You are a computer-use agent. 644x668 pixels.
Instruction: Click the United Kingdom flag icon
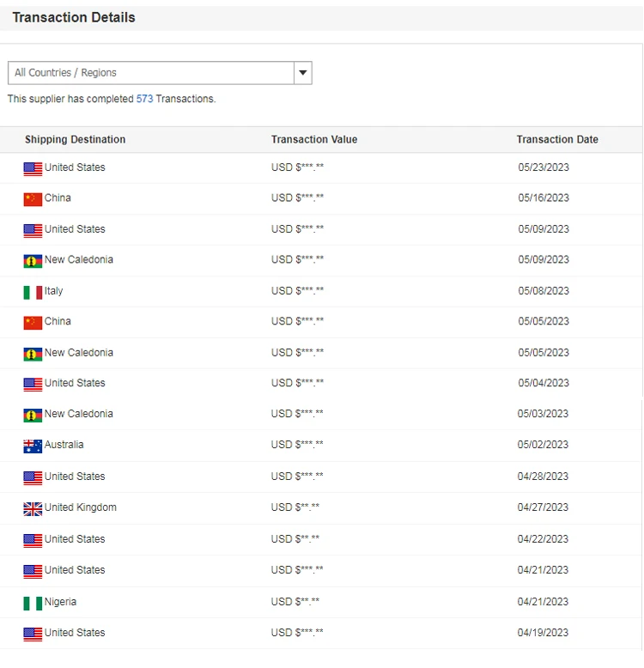[x=33, y=508]
